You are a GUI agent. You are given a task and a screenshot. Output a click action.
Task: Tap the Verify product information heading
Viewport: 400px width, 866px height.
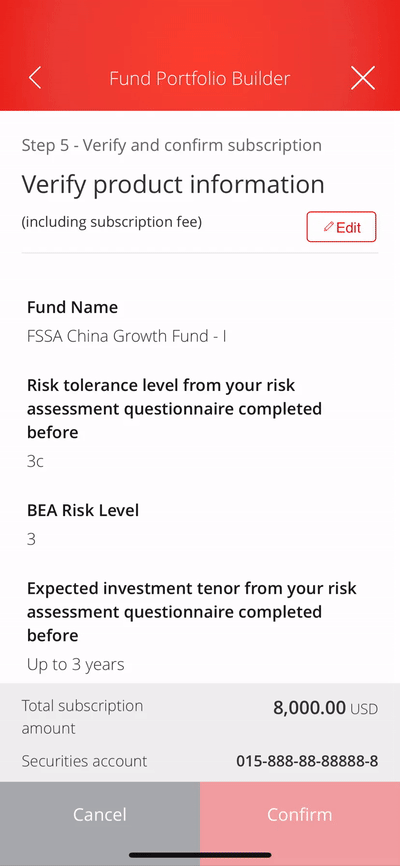173,184
